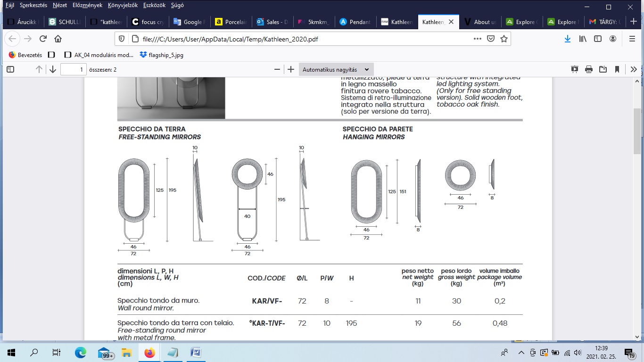
Task: Toggle the PDF viewer sidebar
Action: [10, 69]
